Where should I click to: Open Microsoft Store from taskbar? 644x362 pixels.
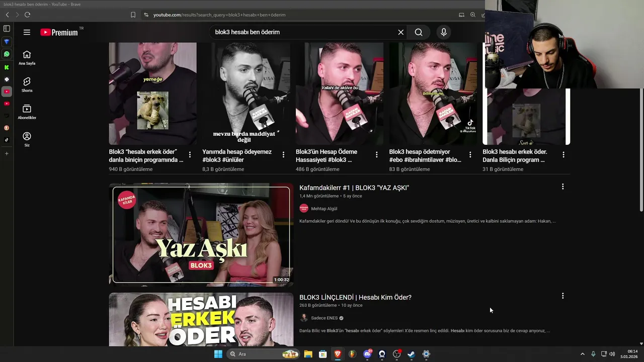[323, 354]
